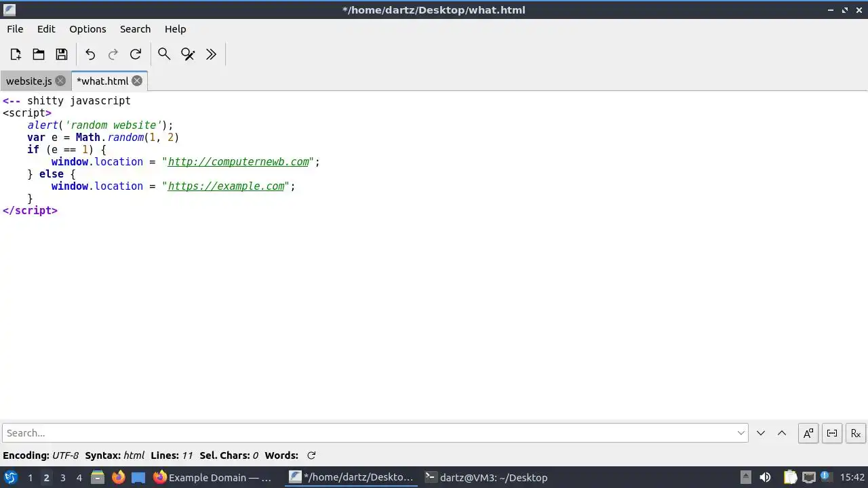The image size is (868, 488).
Task: Click the open file folder icon
Action: click(x=39, y=54)
